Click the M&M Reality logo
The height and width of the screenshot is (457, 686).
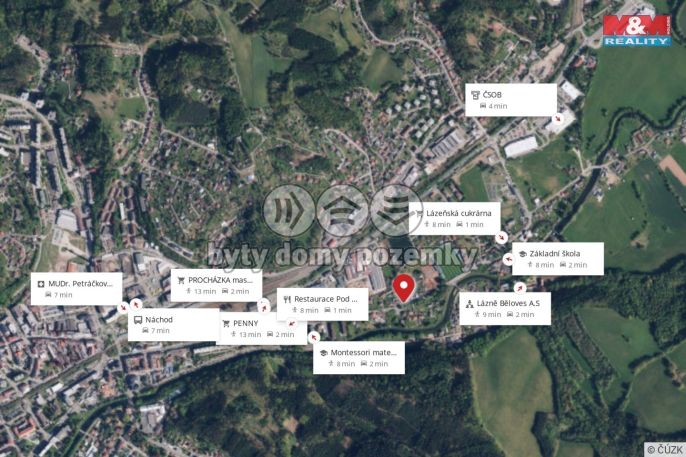[x=637, y=31]
